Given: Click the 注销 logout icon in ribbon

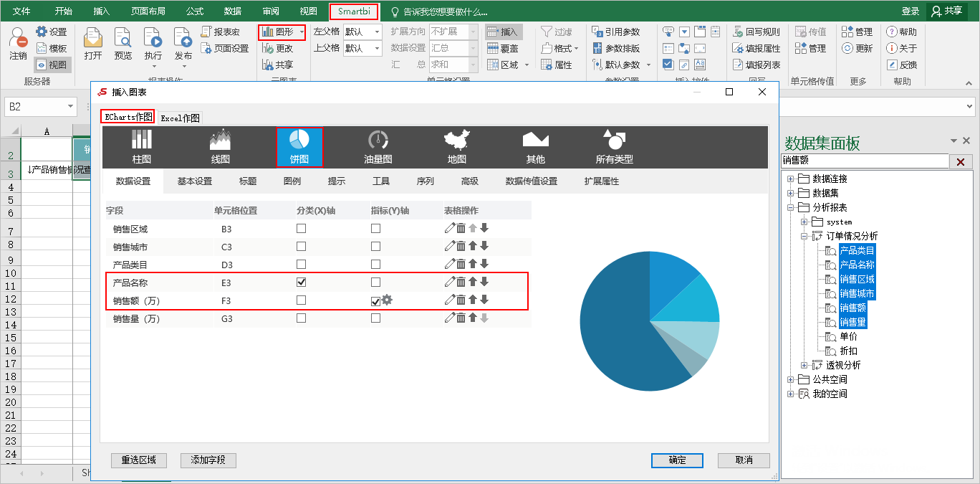Looking at the screenshot, I should point(19,44).
